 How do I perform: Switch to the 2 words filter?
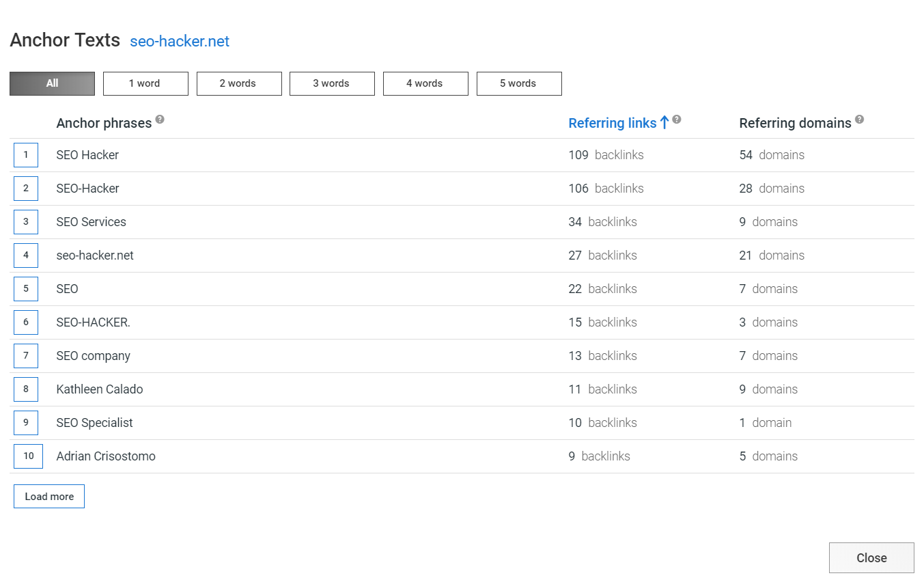[x=239, y=83]
